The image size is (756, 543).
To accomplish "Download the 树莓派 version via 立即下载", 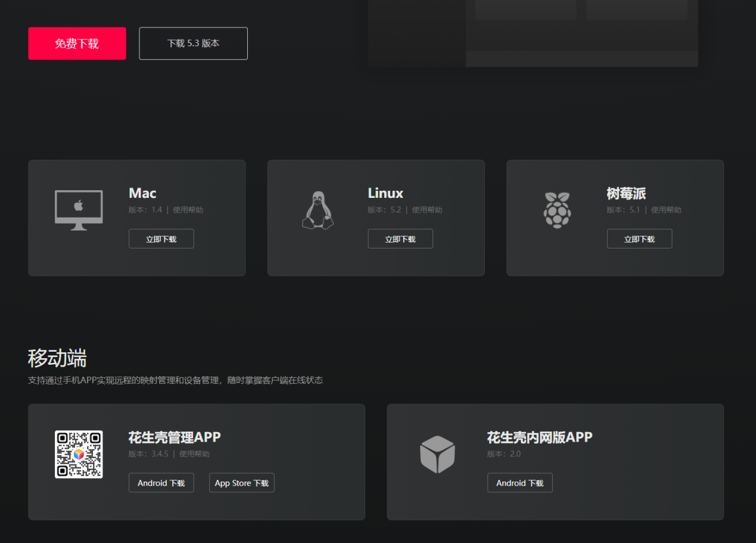I will (639, 239).
